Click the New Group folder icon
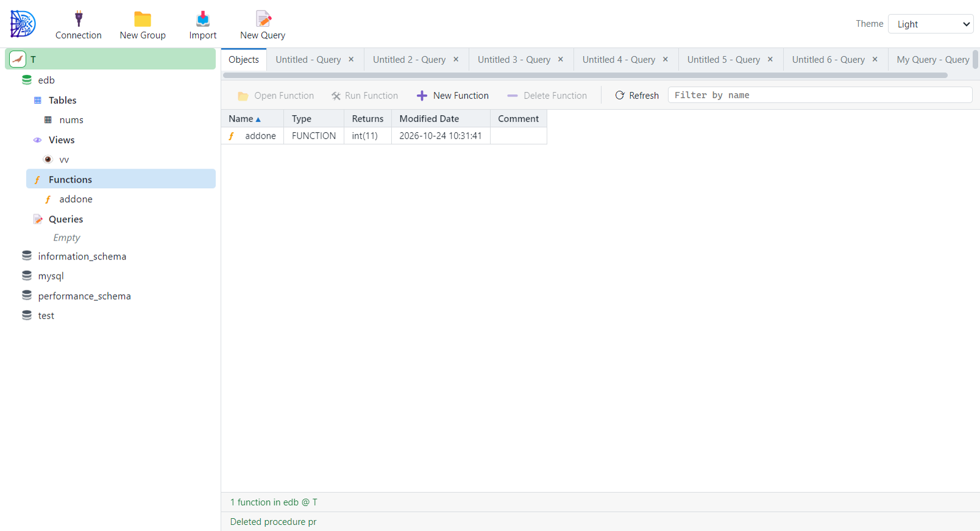The height and width of the screenshot is (531, 980). [143, 19]
